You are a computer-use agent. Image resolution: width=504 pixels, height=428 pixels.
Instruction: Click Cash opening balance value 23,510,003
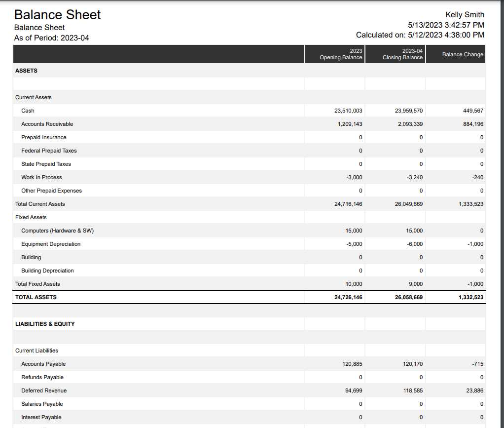348,111
